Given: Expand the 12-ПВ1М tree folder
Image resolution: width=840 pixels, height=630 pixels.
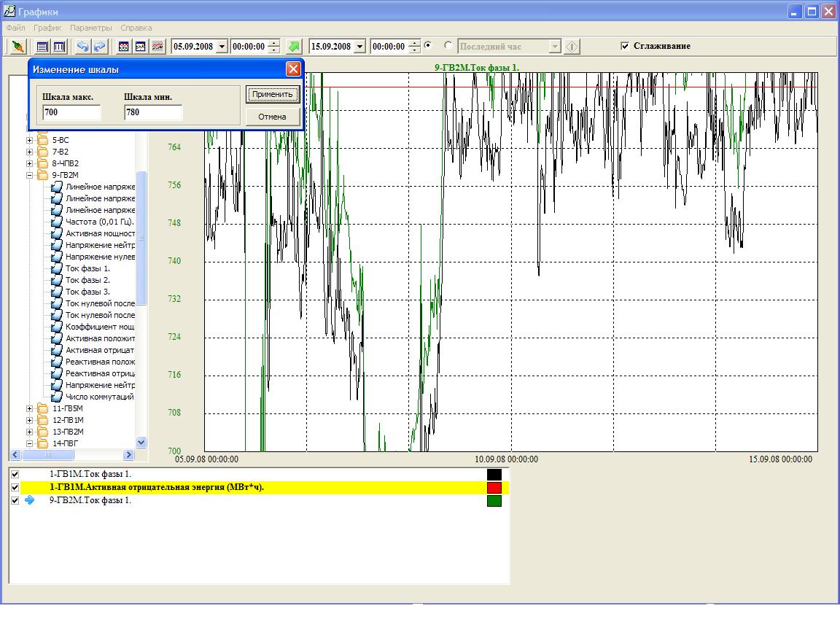Looking at the screenshot, I should point(30,420).
